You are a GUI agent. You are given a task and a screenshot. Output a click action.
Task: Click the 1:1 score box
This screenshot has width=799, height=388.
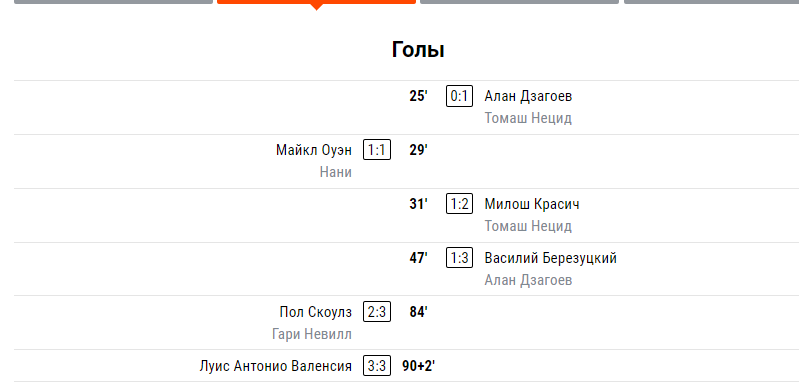click(377, 150)
